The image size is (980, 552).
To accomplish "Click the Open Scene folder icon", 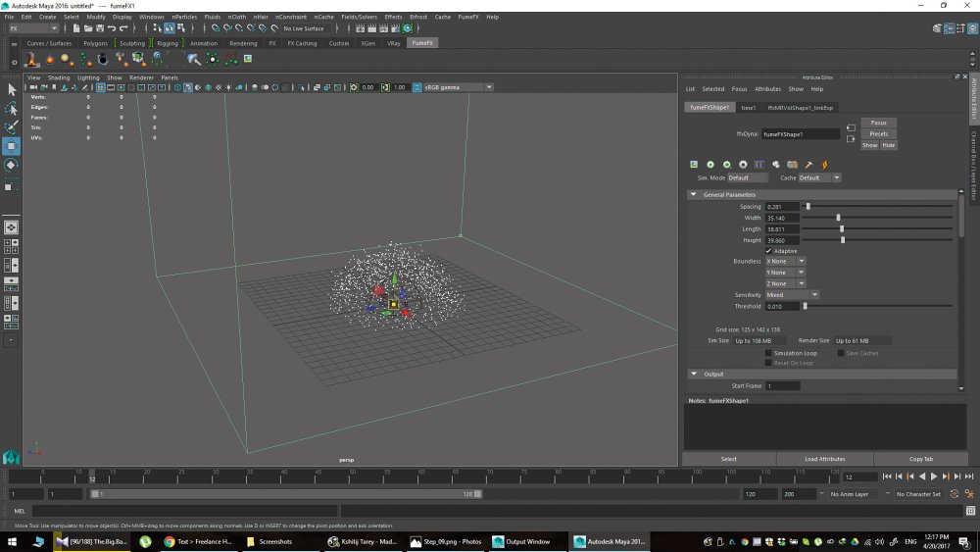I will pyautogui.click(x=88, y=28).
